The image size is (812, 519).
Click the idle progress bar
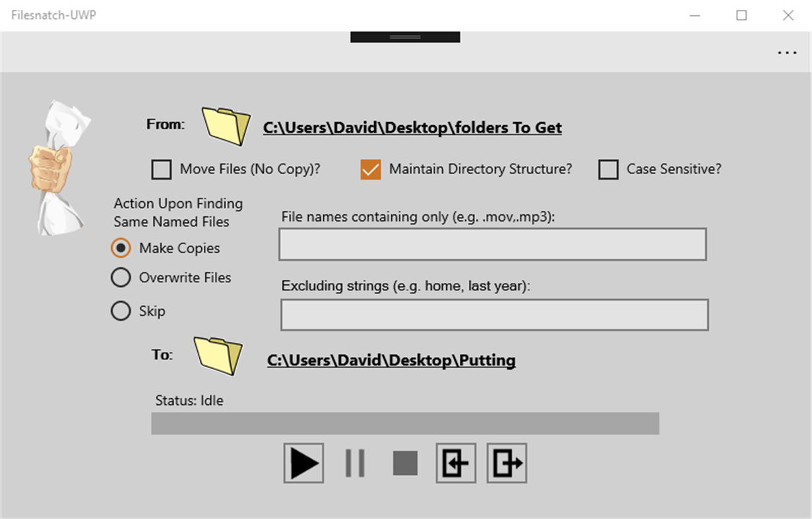[x=404, y=423]
